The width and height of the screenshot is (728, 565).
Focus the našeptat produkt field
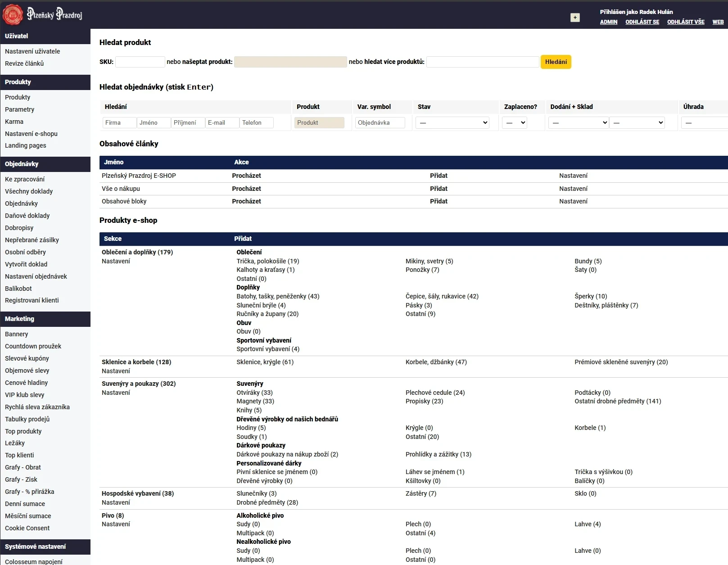tap(290, 62)
